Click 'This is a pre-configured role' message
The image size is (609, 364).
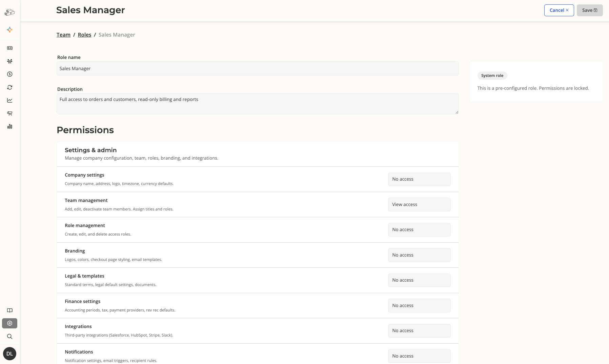click(x=533, y=88)
